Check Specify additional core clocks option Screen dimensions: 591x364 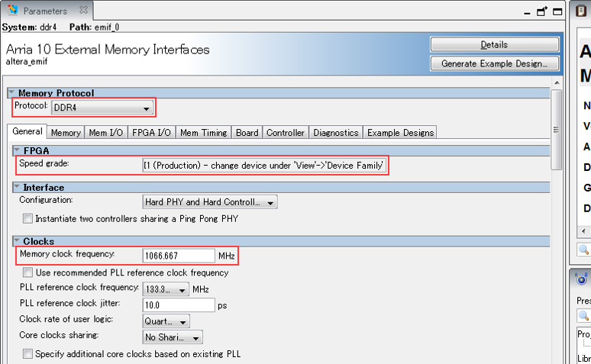(x=28, y=353)
